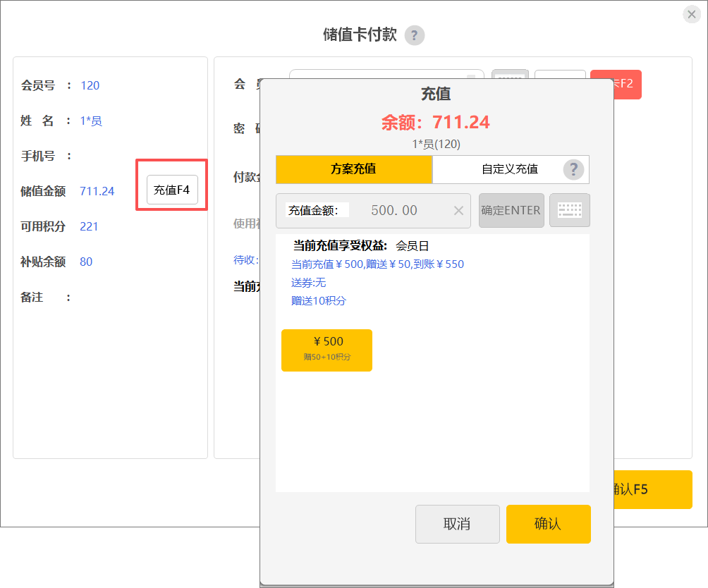Click the 补贴余额 value 80
The height and width of the screenshot is (588, 708).
(86, 262)
